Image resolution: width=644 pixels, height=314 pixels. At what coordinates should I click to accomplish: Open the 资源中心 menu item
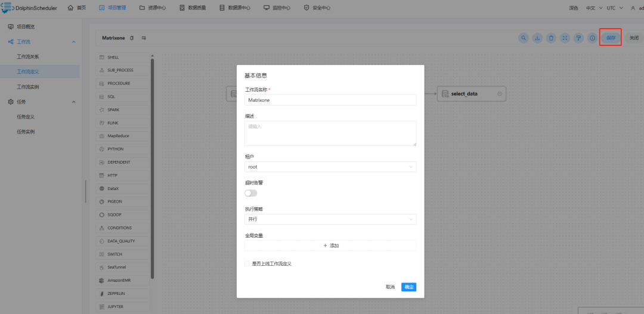[x=153, y=8]
